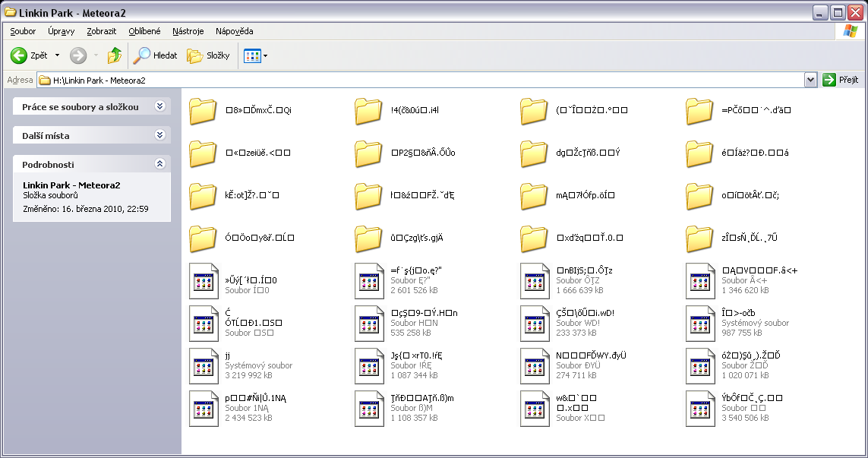The image size is (868, 458).
Task: Open the Zobrazit menu
Action: [101, 31]
